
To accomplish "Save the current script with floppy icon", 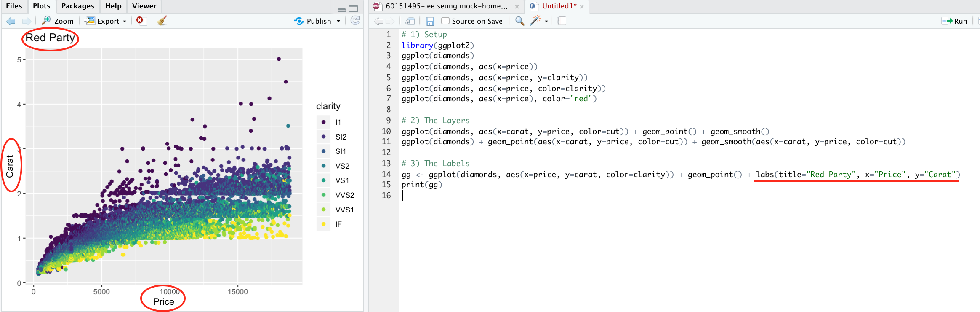I will (430, 21).
